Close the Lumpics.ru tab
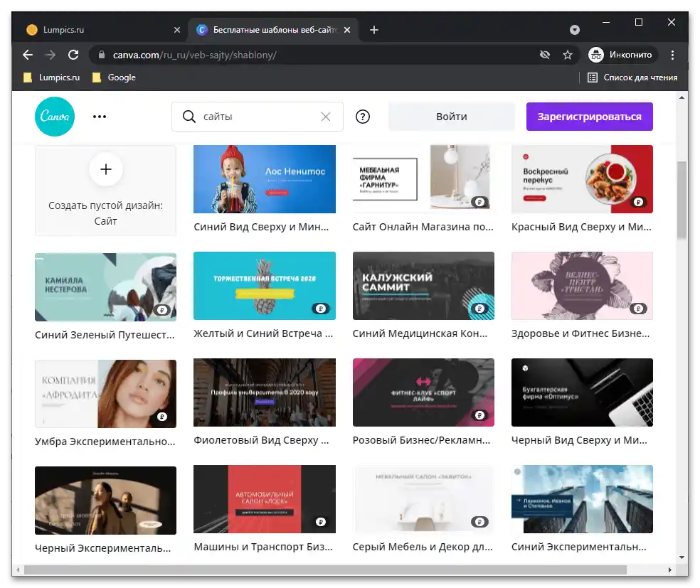Viewport: 700px width, 588px height. 177,30
